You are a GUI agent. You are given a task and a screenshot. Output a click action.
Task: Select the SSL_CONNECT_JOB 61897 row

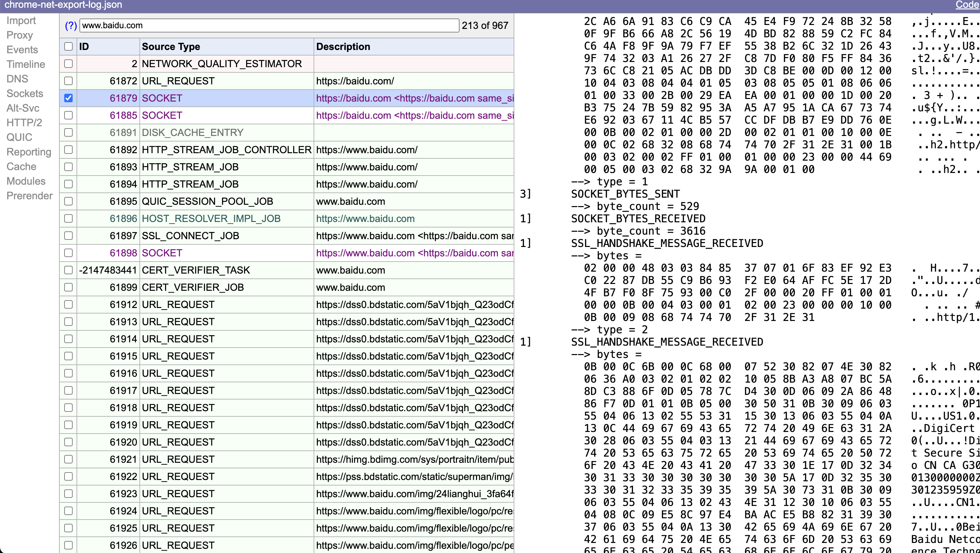click(x=190, y=236)
